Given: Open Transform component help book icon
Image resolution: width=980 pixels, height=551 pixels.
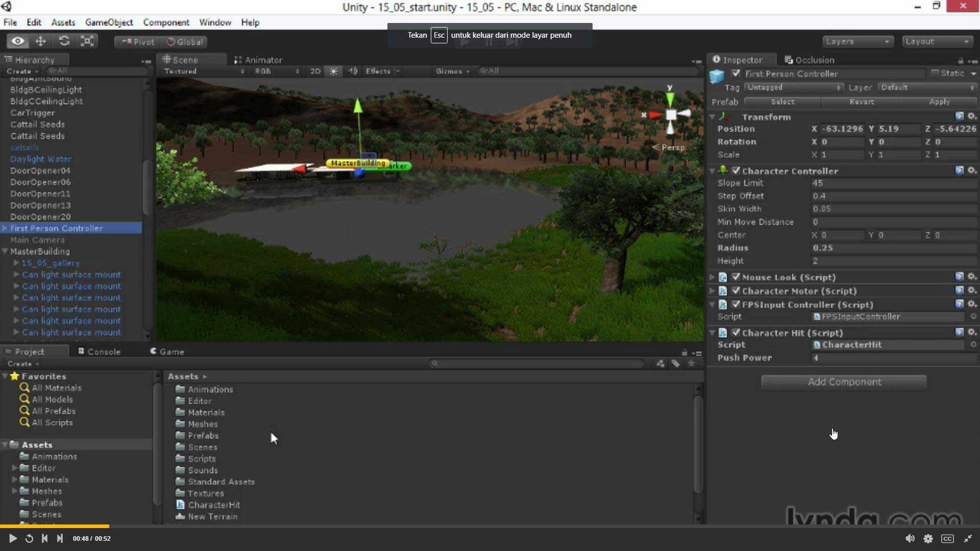Looking at the screenshot, I should (x=960, y=116).
